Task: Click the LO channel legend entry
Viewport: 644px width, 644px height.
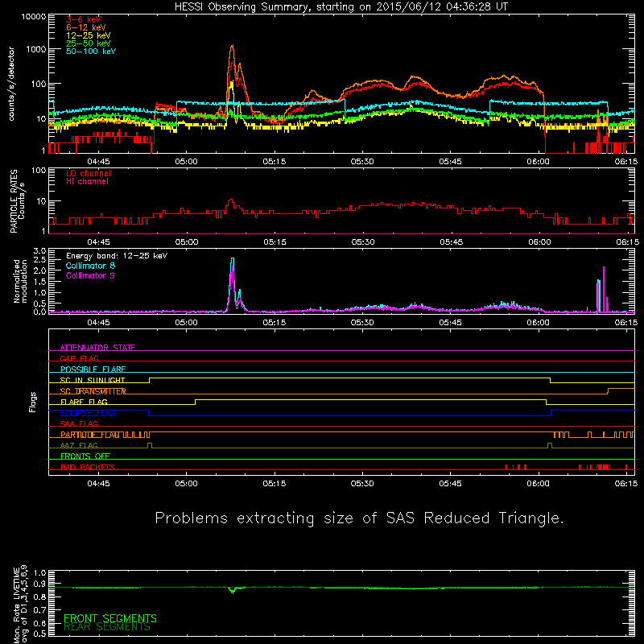Action: (x=89, y=173)
